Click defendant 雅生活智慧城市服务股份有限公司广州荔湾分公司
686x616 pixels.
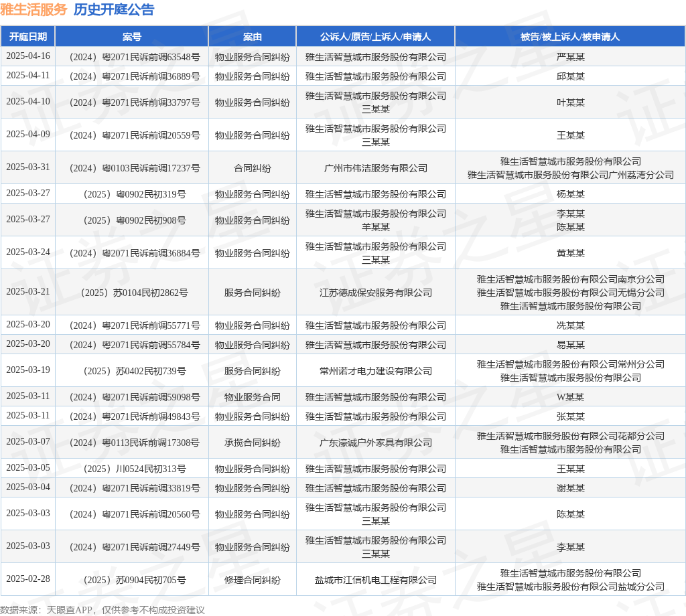[571, 175]
